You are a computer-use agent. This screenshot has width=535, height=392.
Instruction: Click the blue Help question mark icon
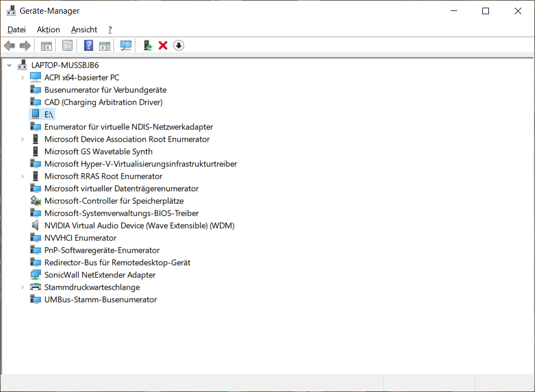pyautogui.click(x=89, y=46)
